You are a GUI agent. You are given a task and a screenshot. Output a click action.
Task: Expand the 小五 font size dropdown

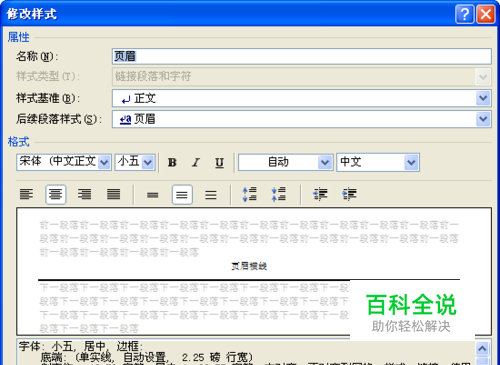coord(148,162)
